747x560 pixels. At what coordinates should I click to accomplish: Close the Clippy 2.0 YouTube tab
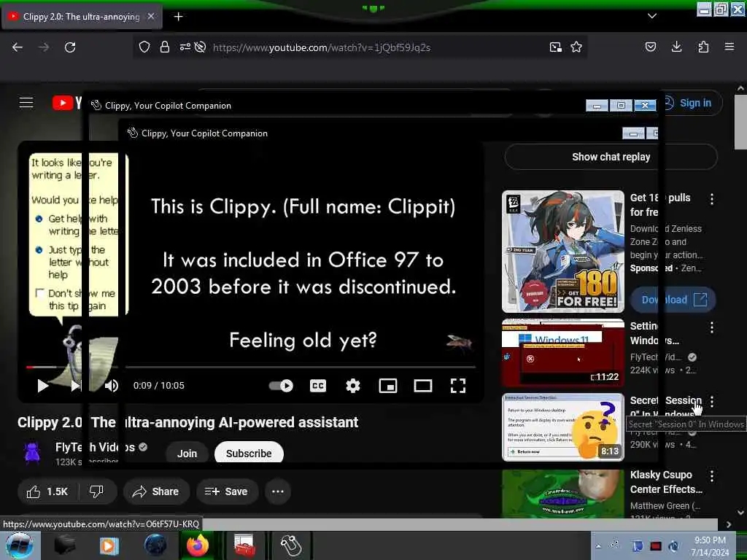pos(151,16)
